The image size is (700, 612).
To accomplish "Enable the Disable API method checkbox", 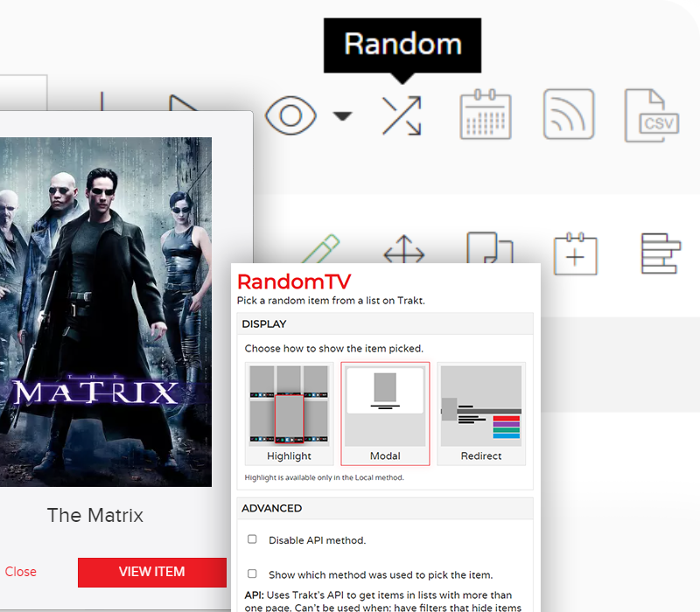I will point(252,539).
